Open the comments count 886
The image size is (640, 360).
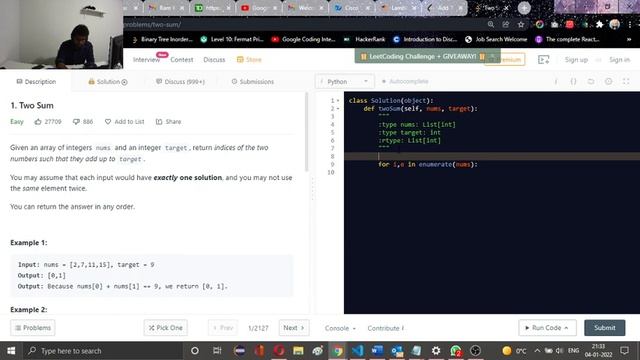[x=83, y=122]
